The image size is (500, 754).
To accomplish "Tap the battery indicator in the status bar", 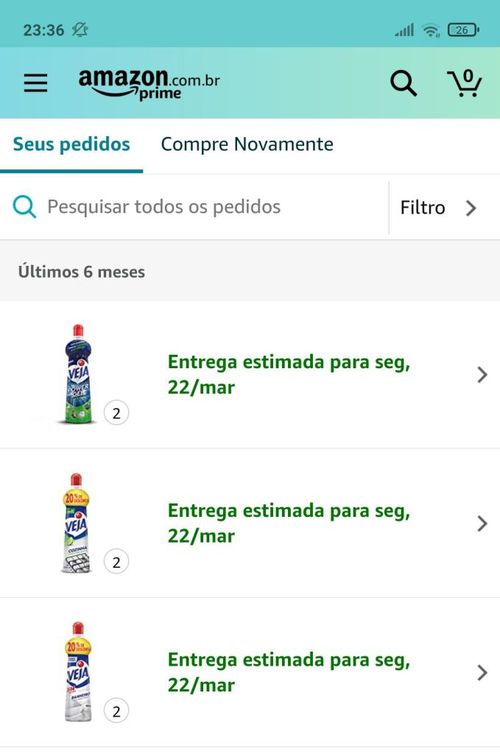I will (x=463, y=30).
